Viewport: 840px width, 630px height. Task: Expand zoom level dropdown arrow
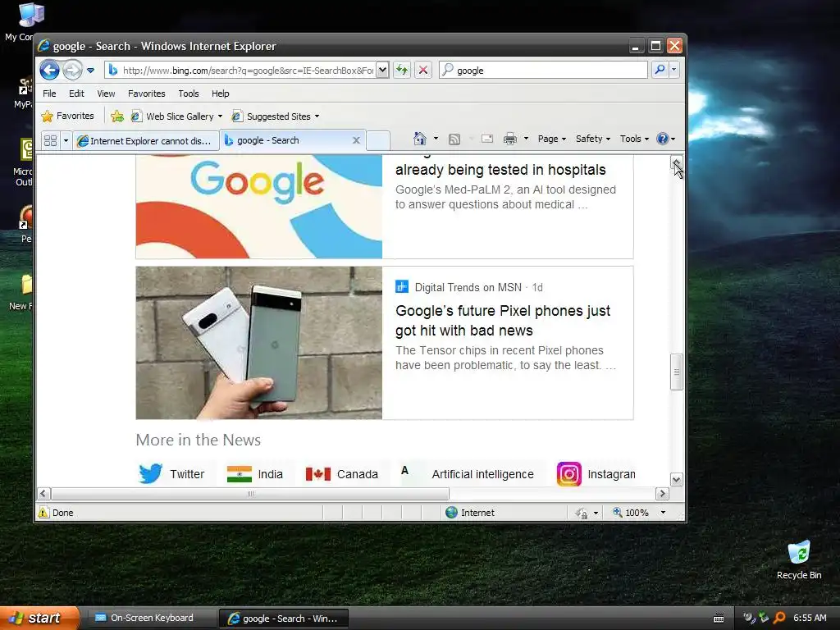coord(663,513)
